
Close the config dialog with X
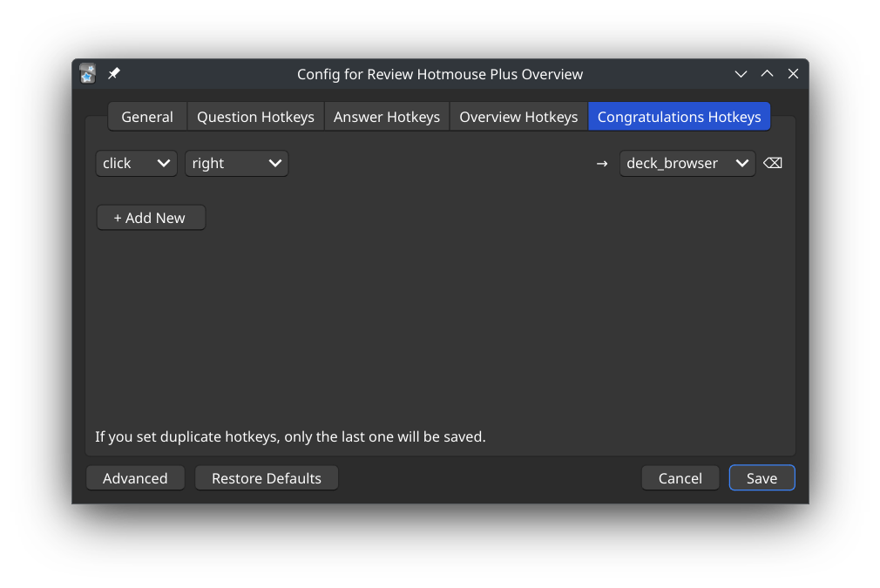pos(793,74)
